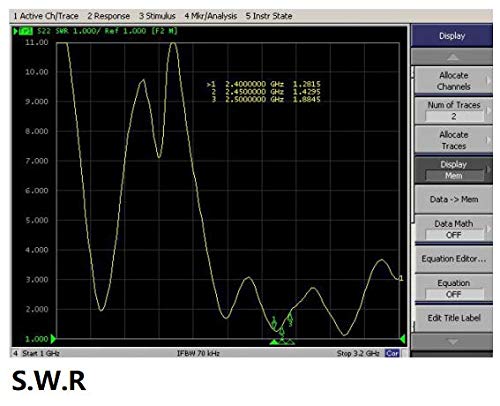Click the Cor correction status indicator

pos(392,353)
